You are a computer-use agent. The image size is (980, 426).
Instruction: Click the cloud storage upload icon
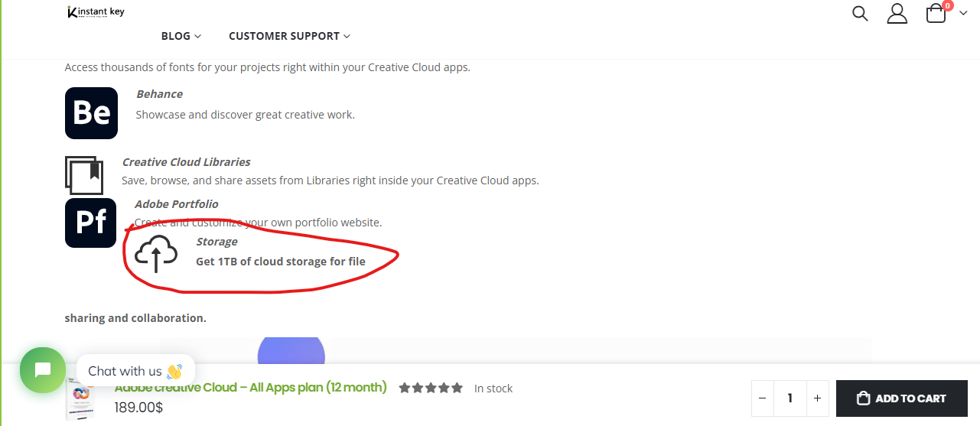(156, 254)
